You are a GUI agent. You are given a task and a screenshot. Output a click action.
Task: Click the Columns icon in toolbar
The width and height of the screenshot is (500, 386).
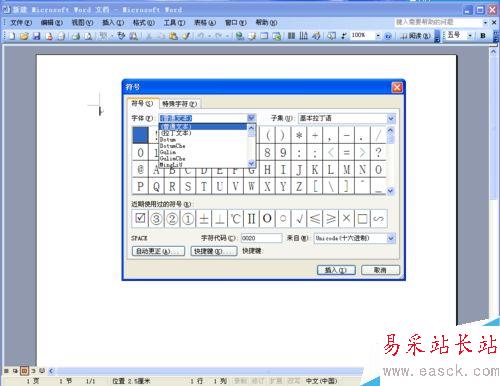tap(291, 36)
